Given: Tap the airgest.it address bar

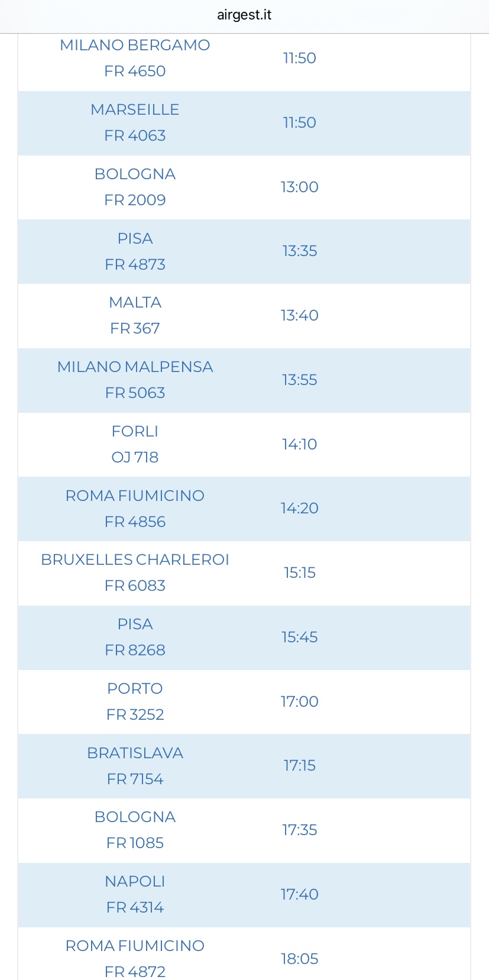Looking at the screenshot, I should click(x=244, y=15).
